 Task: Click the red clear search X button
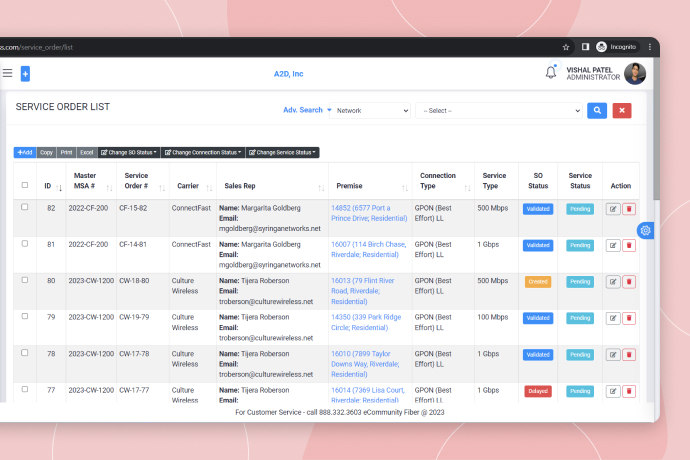pyautogui.click(x=622, y=110)
